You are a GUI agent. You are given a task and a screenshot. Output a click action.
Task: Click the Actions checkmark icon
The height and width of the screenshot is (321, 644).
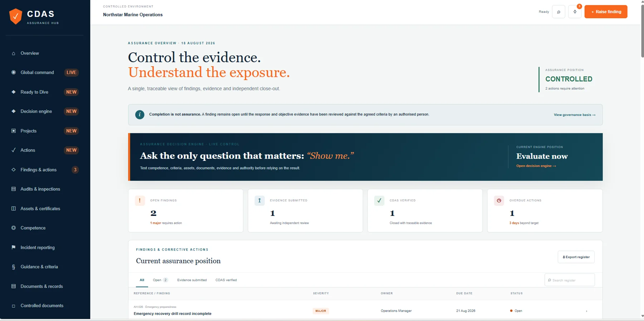point(14,150)
